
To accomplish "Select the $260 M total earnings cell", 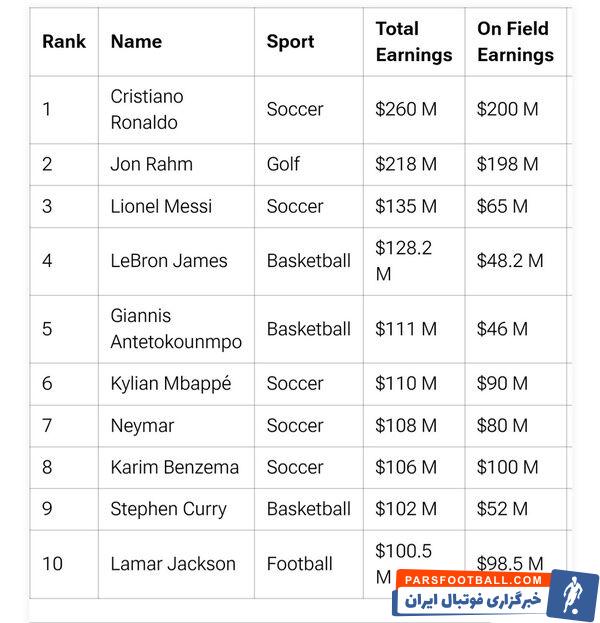I will pos(406,110).
